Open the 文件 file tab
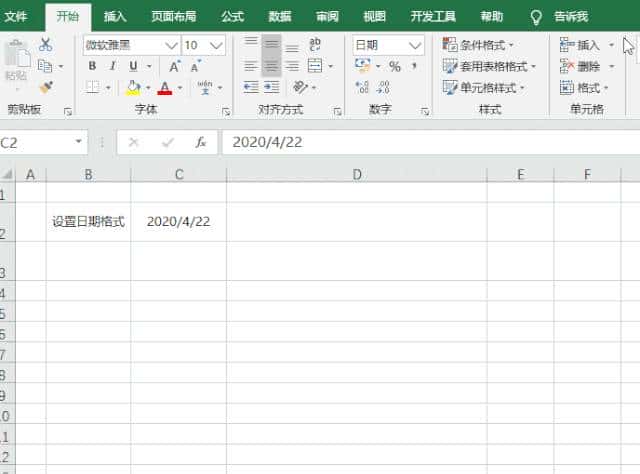Image resolution: width=640 pixels, height=474 pixels. point(16,16)
